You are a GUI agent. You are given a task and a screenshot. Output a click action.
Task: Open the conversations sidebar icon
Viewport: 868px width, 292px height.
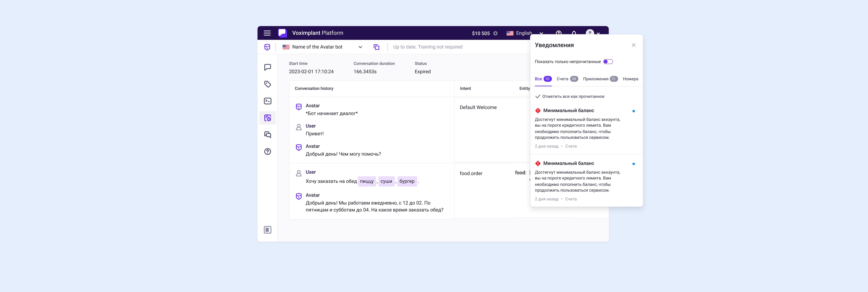267,135
